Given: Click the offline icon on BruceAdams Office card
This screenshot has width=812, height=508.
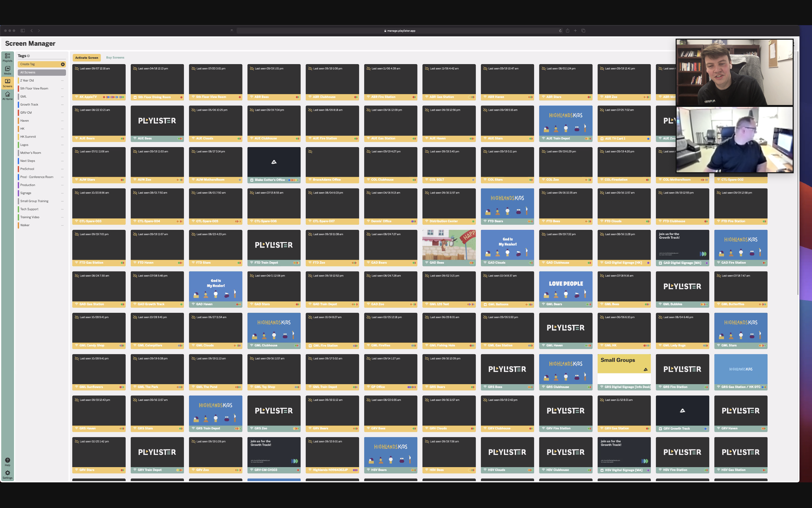Looking at the screenshot, I should (x=310, y=151).
